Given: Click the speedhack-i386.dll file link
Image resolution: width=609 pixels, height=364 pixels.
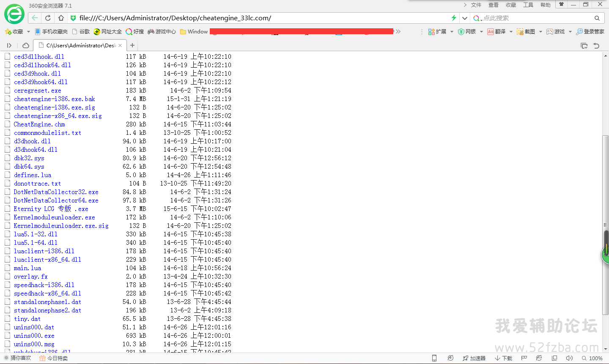Looking at the screenshot, I should pos(44,285).
